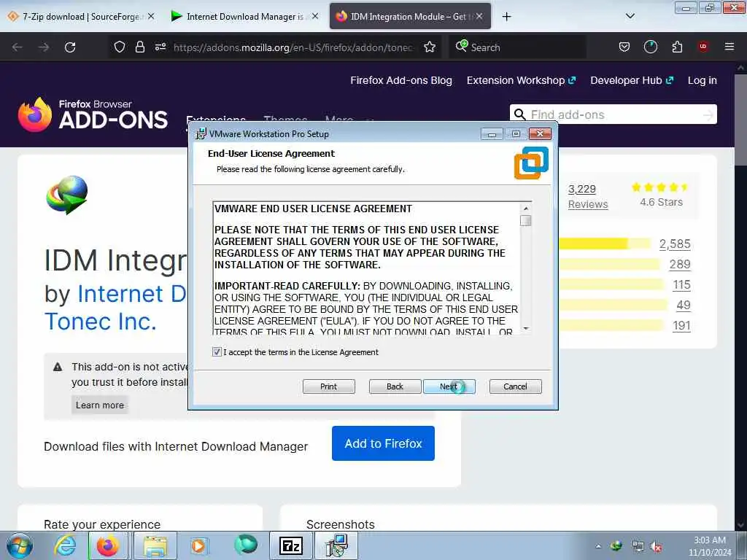747x560 pixels.
Task: Go forward to the next page
Action: (44, 47)
